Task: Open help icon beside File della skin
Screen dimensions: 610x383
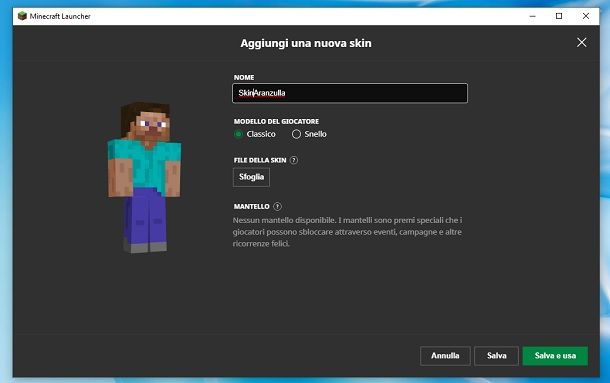Action: tap(294, 160)
